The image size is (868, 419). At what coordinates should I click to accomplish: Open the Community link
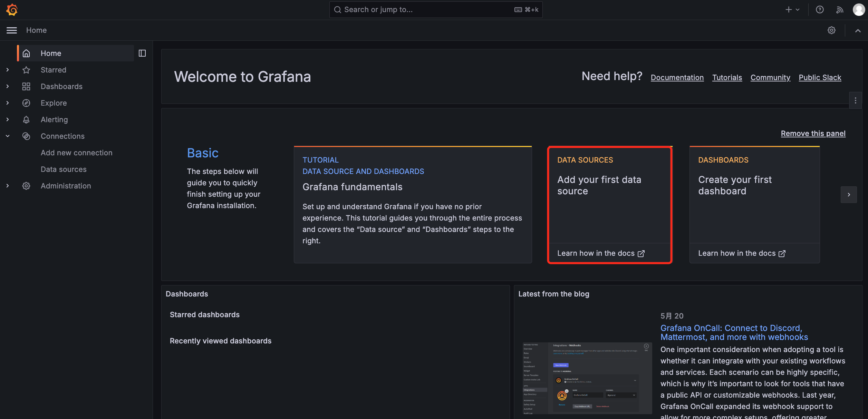coord(770,77)
